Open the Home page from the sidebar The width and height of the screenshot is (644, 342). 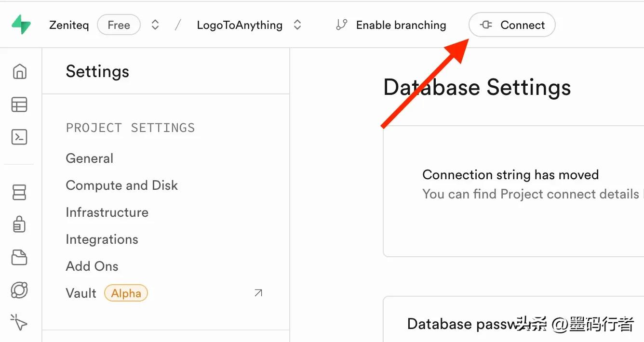19,71
